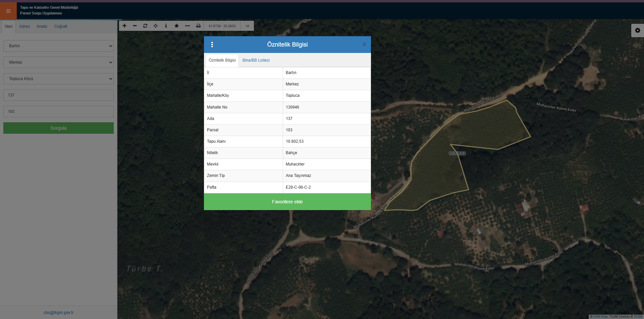Open favorites star icon in toolbar
Viewport: 644px width, 319px height.
[176, 26]
